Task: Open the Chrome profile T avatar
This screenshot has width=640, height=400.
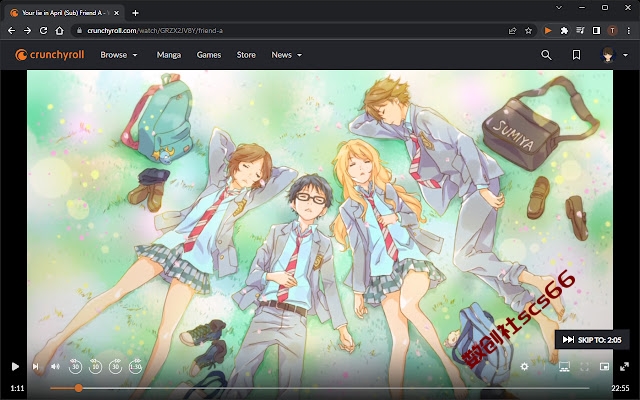Action: coord(612,31)
